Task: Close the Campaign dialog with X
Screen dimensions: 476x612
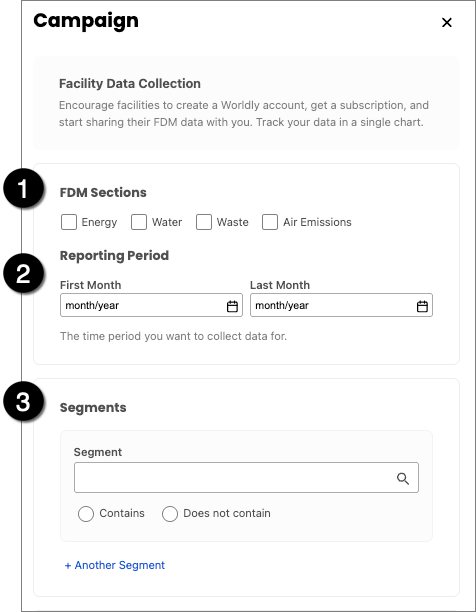Action: pos(447,22)
